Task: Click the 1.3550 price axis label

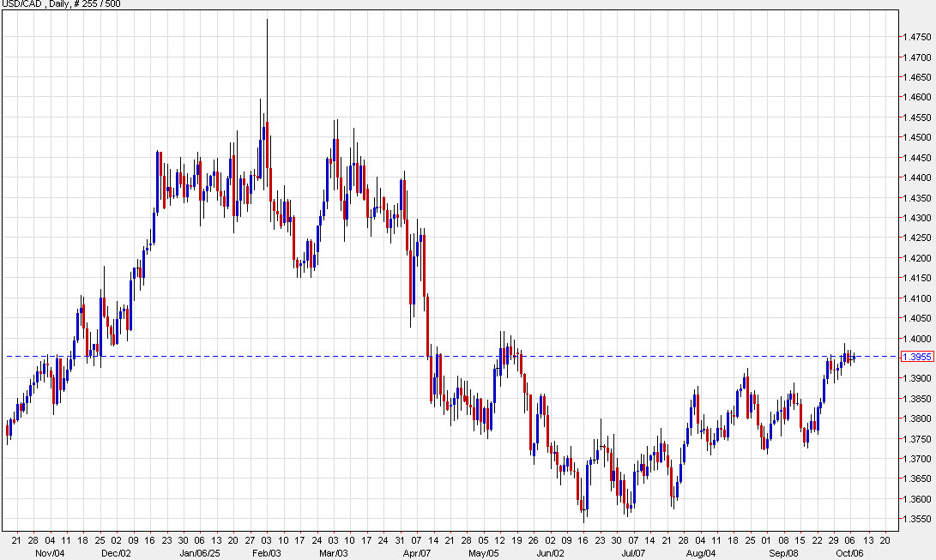Action: coord(913,520)
